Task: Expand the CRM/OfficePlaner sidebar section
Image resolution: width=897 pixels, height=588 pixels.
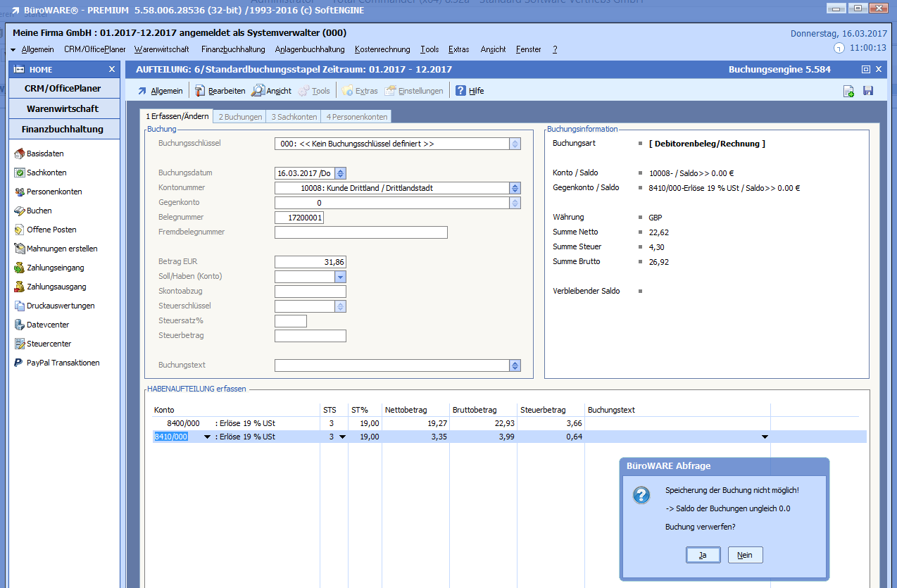Action: 63,89
